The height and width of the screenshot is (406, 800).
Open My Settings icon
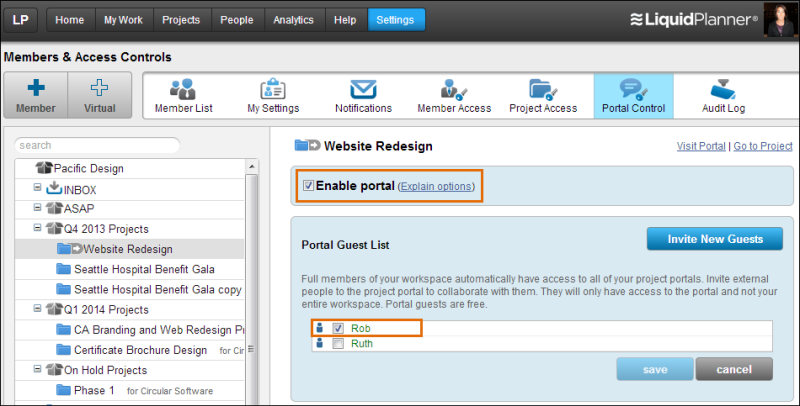tap(273, 88)
